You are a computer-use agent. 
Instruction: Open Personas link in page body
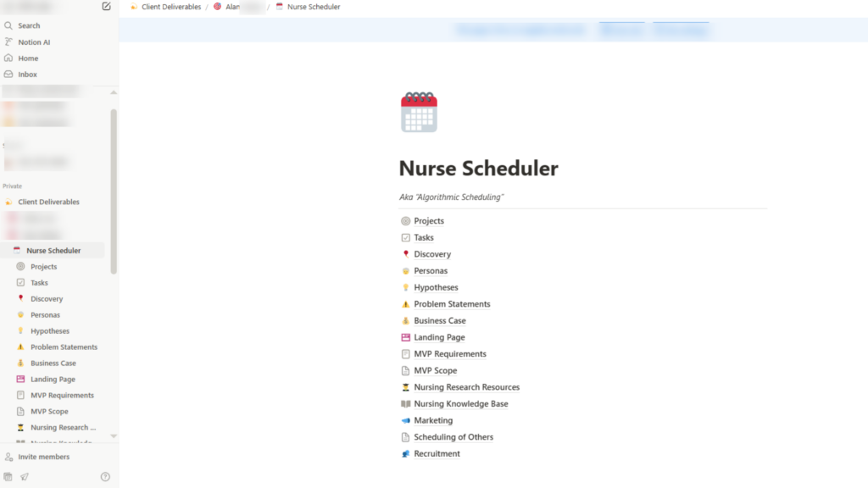coord(431,270)
